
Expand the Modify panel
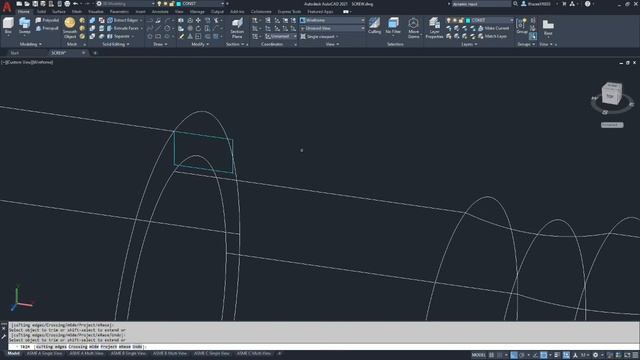point(200,44)
